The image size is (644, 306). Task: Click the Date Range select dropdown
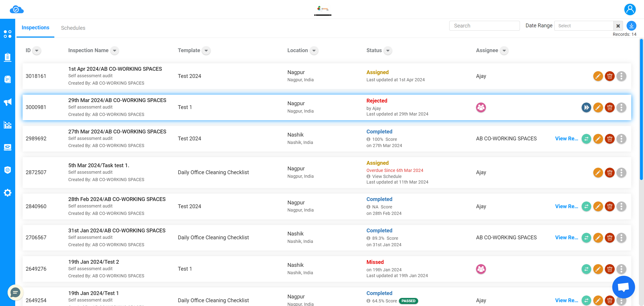click(583, 26)
